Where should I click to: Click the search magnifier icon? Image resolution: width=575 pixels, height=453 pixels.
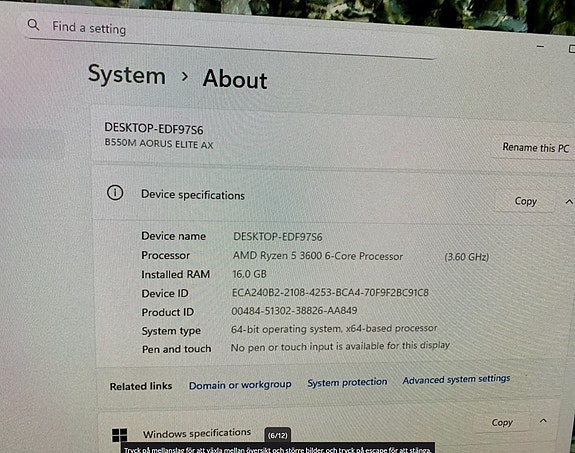point(33,25)
